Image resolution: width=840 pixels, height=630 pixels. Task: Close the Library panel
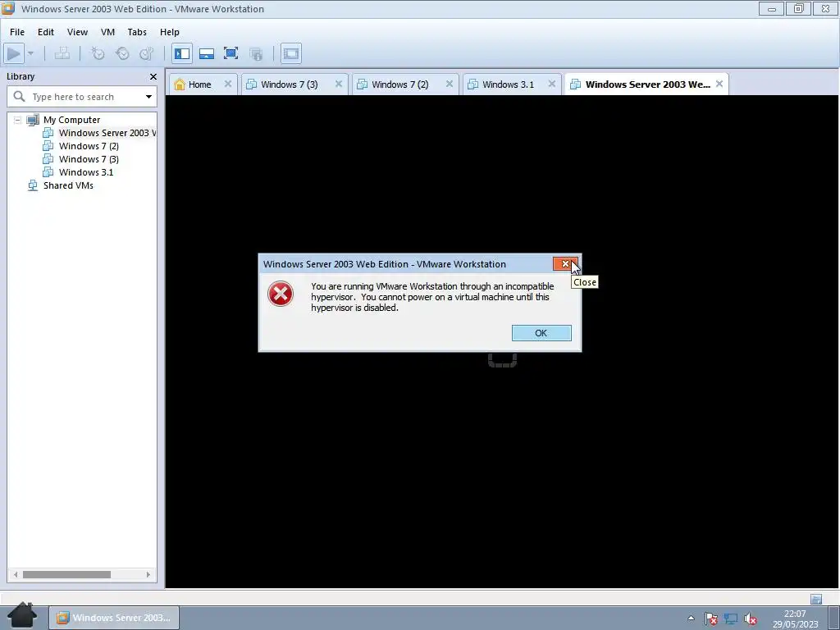point(153,76)
